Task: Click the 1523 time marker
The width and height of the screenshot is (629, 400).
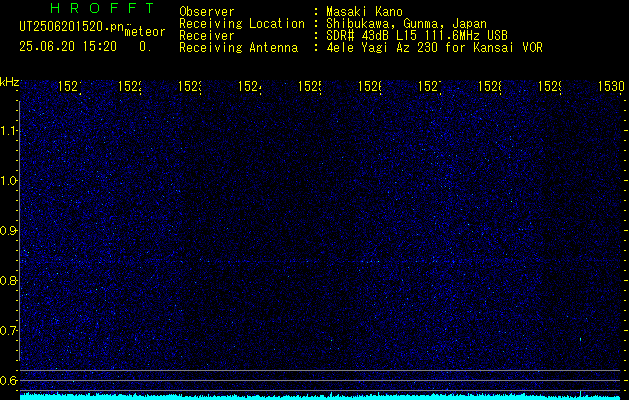Action: pos(190,87)
